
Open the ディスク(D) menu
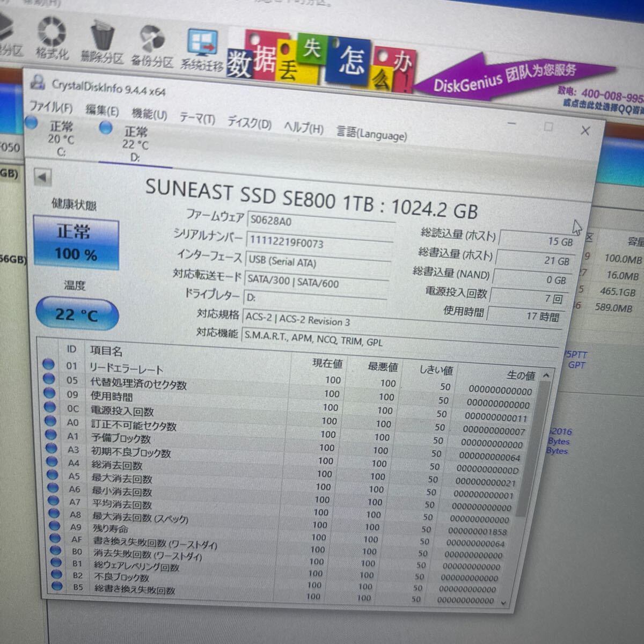coord(249,122)
